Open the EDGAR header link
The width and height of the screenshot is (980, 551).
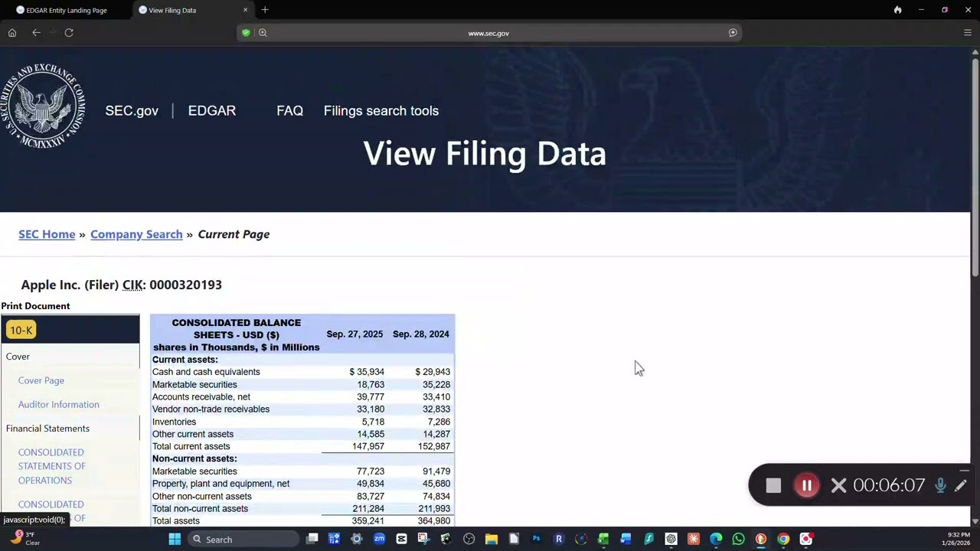pyautogui.click(x=212, y=111)
